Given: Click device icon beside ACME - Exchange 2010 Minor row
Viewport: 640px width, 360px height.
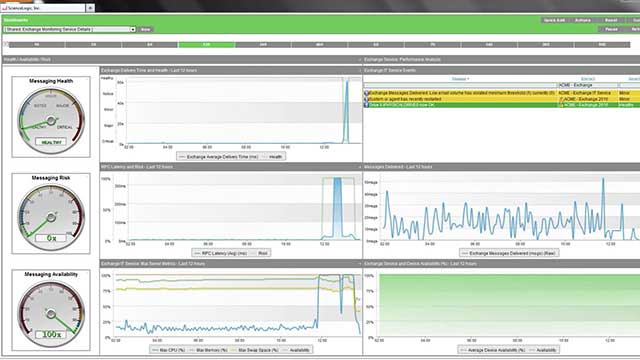Looking at the screenshot, I should 561,99.
